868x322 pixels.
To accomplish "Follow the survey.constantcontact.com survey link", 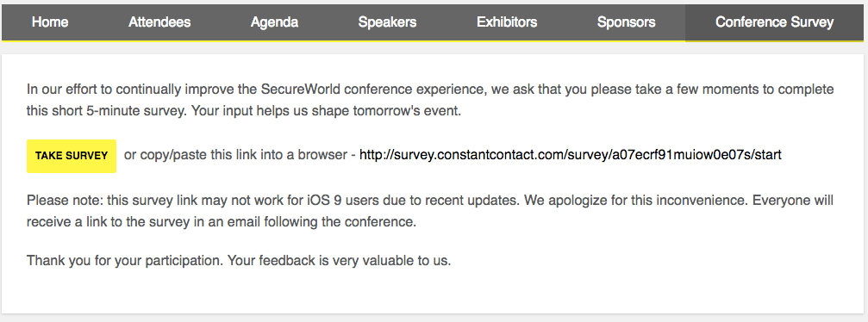I will click(x=570, y=155).
